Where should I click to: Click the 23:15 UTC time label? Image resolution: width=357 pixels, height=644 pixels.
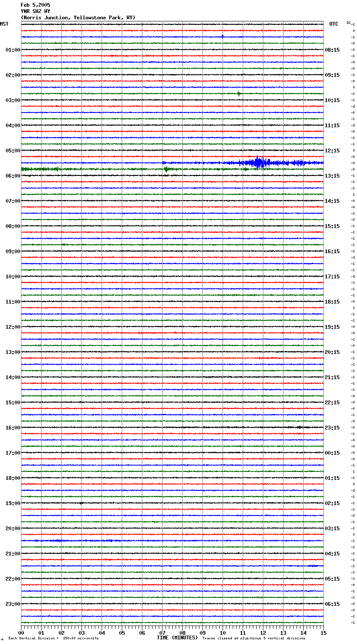(x=332, y=428)
